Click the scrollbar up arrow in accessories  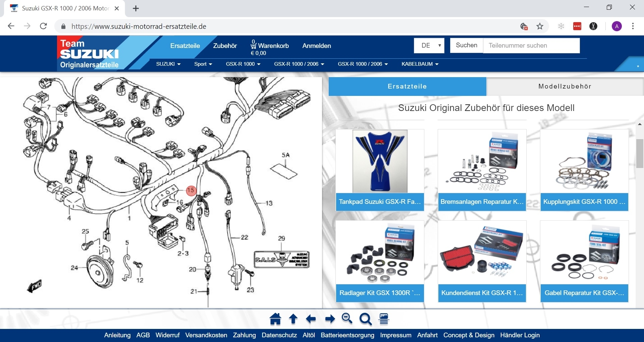pos(640,124)
